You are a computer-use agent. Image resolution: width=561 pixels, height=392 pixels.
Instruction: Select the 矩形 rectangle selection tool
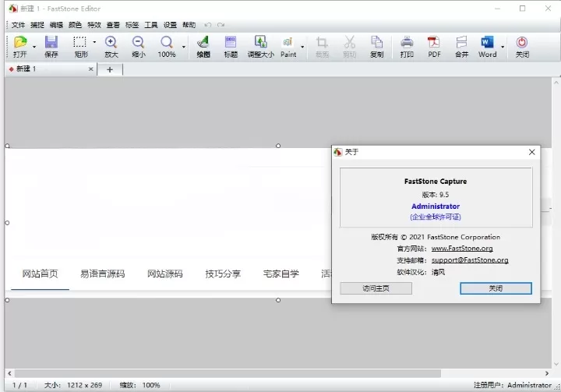click(x=80, y=47)
